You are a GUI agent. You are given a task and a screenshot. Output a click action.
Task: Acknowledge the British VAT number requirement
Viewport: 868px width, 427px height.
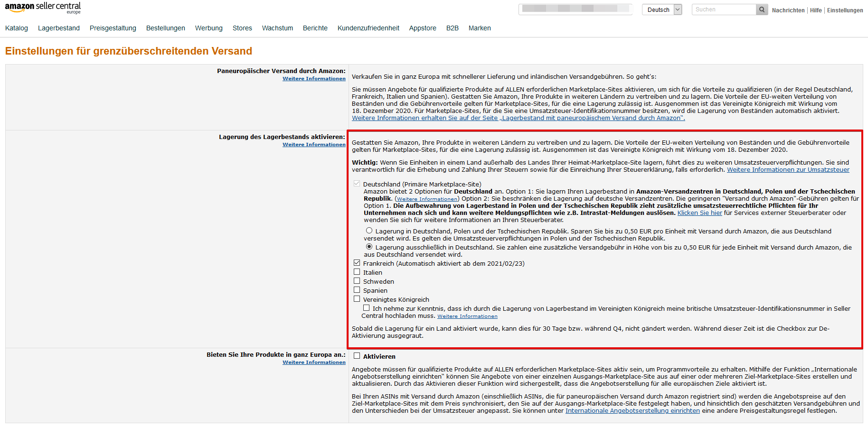pos(367,307)
